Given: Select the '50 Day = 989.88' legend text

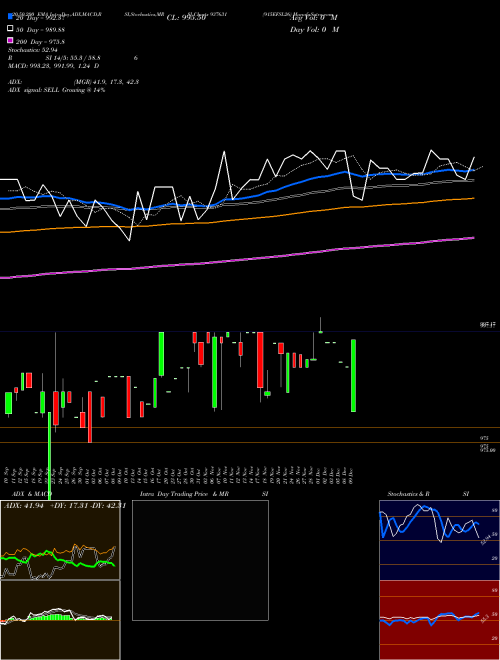Looking at the screenshot, I should pyautogui.click(x=40, y=29).
